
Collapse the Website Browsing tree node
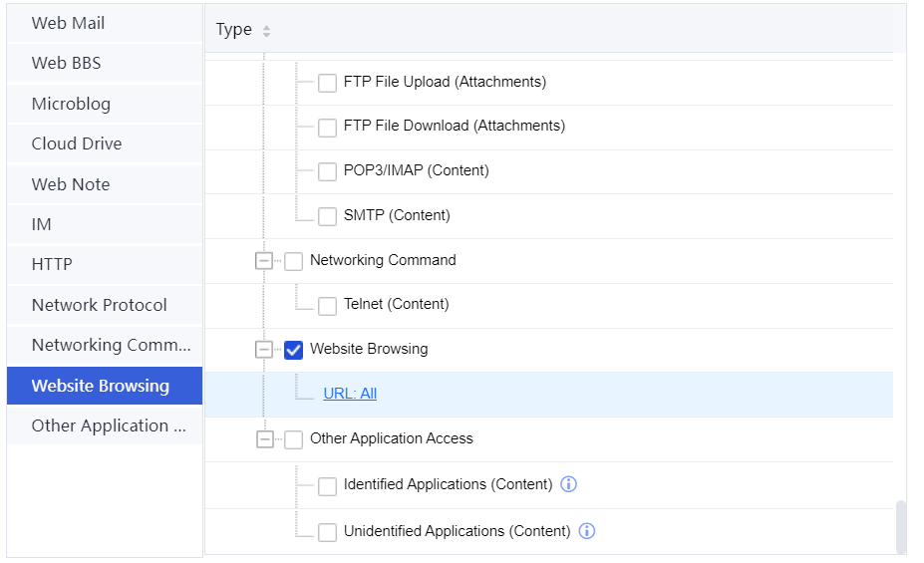pyautogui.click(x=264, y=350)
